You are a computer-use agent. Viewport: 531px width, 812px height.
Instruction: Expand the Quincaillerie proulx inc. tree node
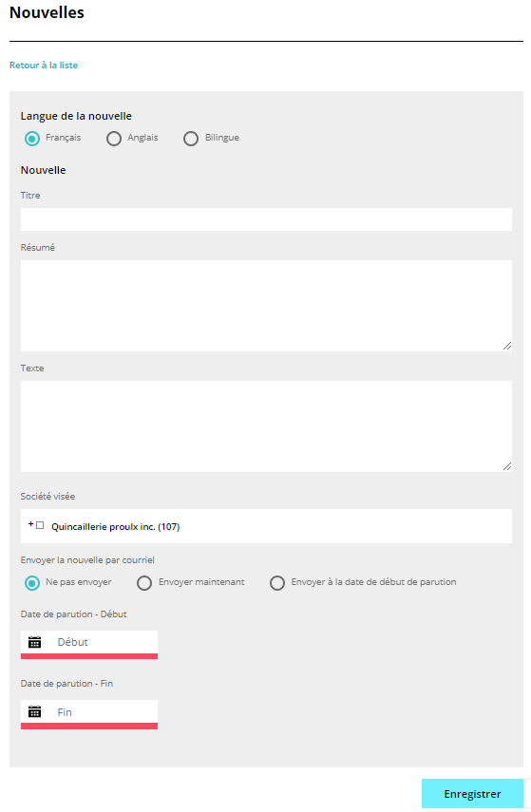click(x=30, y=524)
